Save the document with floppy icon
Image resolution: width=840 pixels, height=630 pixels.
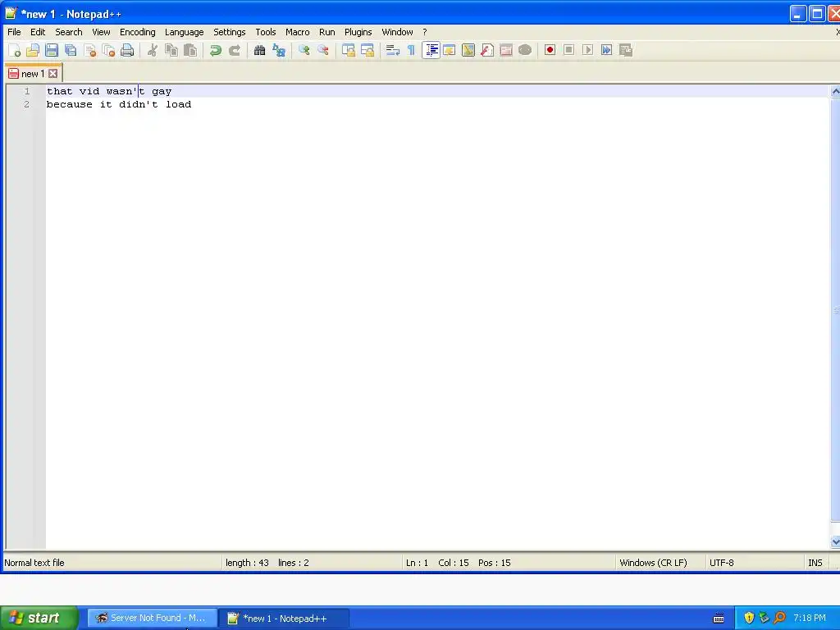coord(52,50)
